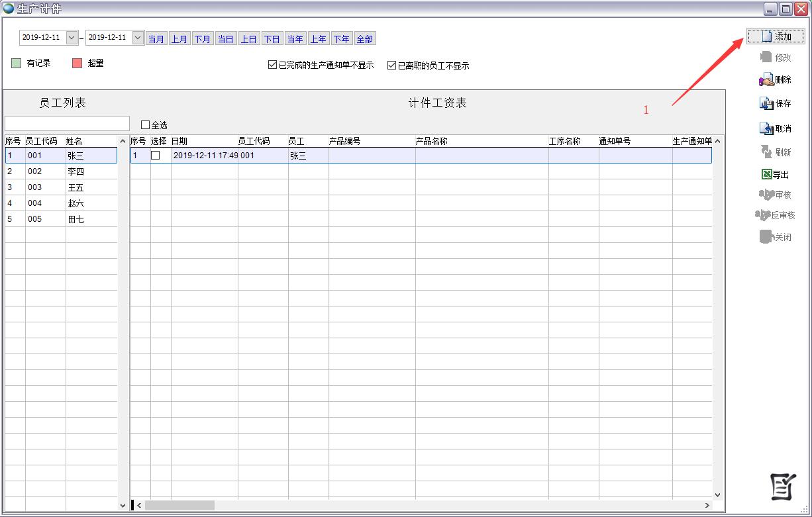The image size is (812, 517).
Task: Expand the end date dropdown
Action: (x=138, y=38)
